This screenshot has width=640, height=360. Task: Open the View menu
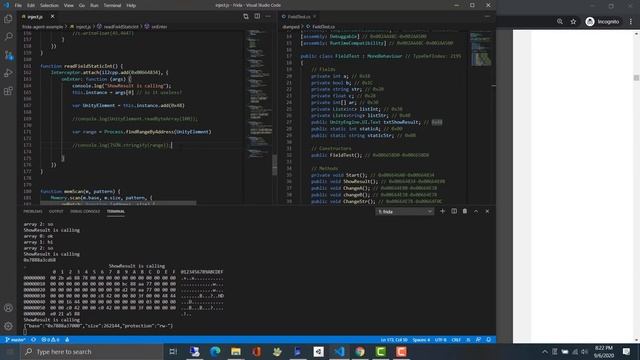[69, 5]
